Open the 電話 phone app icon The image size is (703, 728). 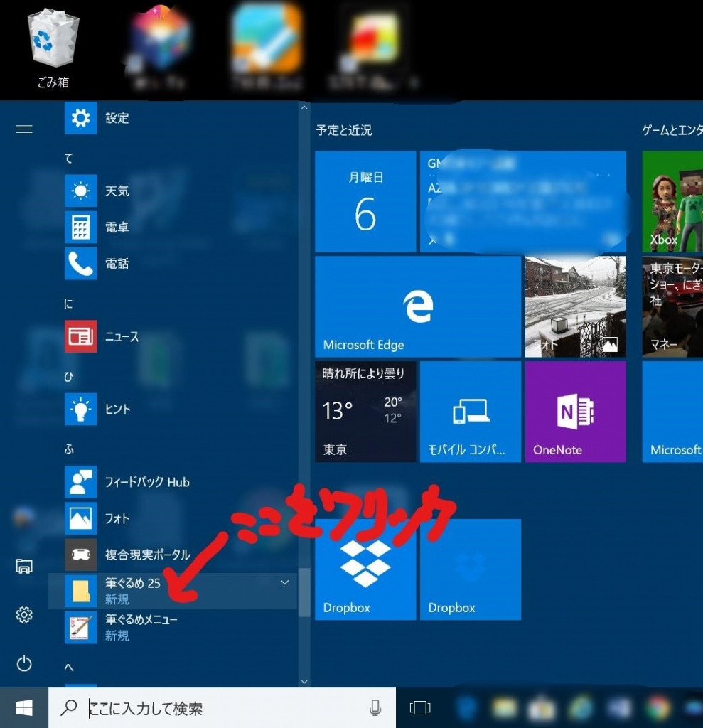pyautogui.click(x=80, y=264)
